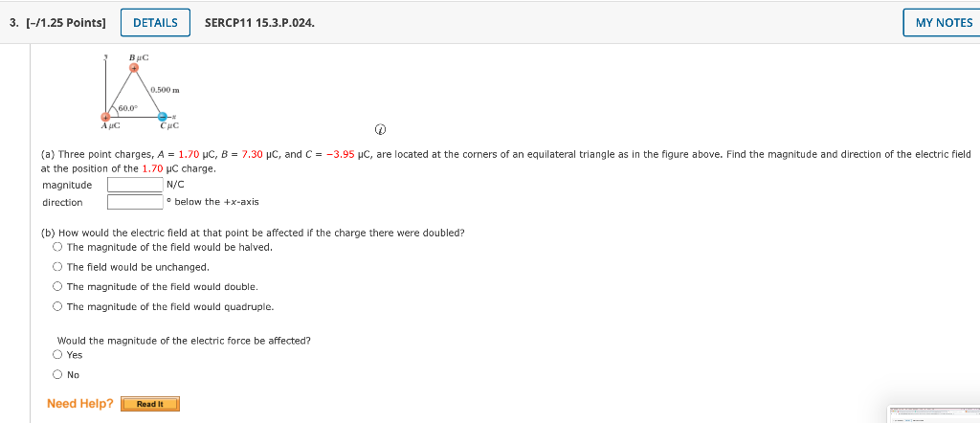
Task: Click the direction input field
Action: [135, 202]
